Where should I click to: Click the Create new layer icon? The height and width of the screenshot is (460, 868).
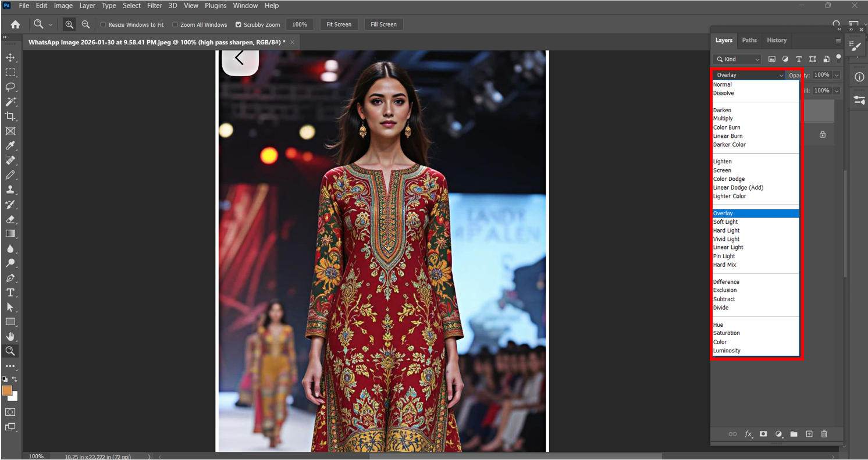click(809, 434)
